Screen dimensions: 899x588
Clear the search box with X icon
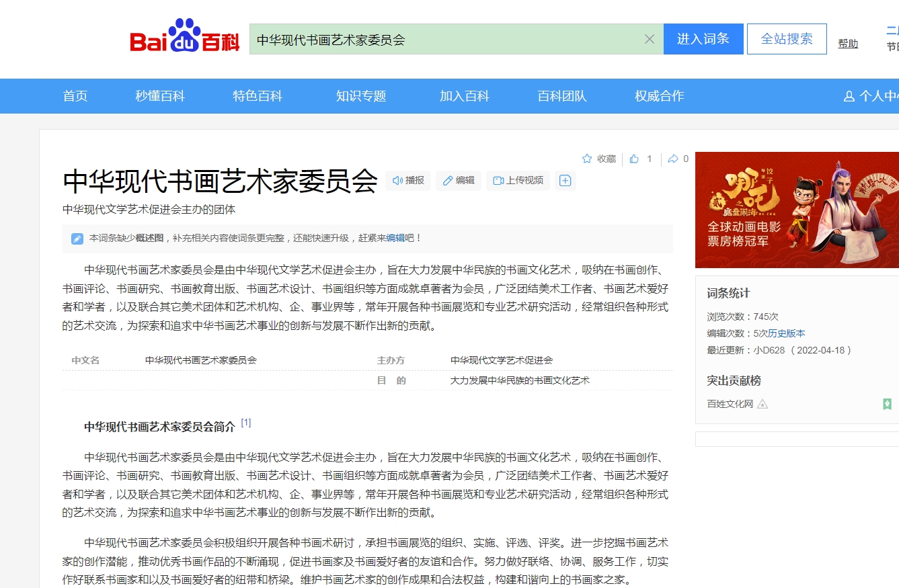649,39
